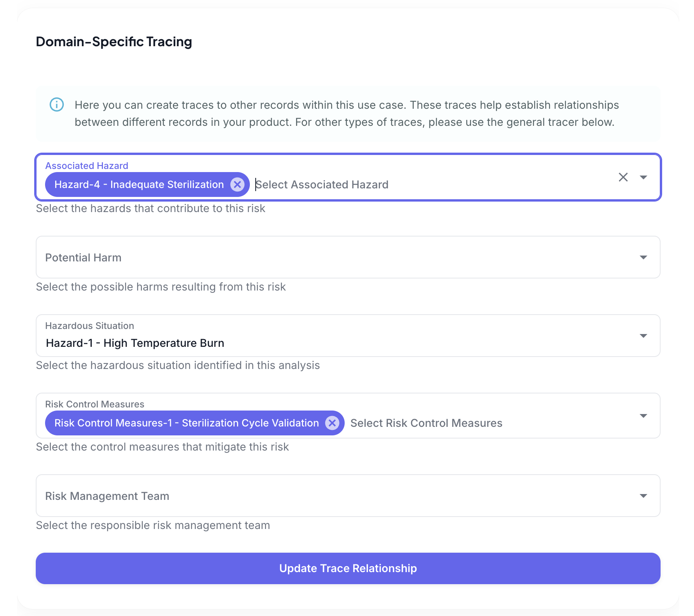Open the Associated Hazard dropdown caret

click(x=644, y=177)
